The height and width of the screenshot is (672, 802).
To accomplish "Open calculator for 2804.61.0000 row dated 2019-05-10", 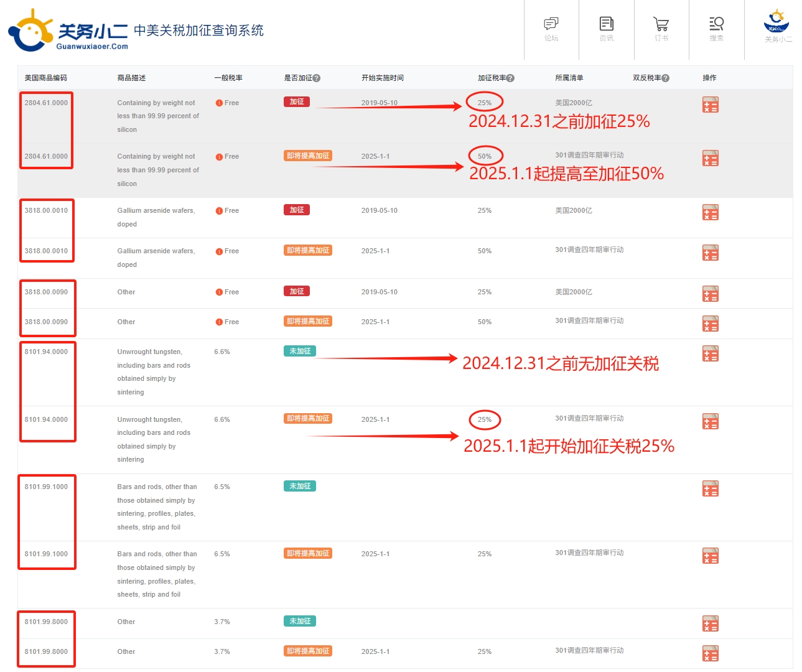I will click(x=710, y=104).
